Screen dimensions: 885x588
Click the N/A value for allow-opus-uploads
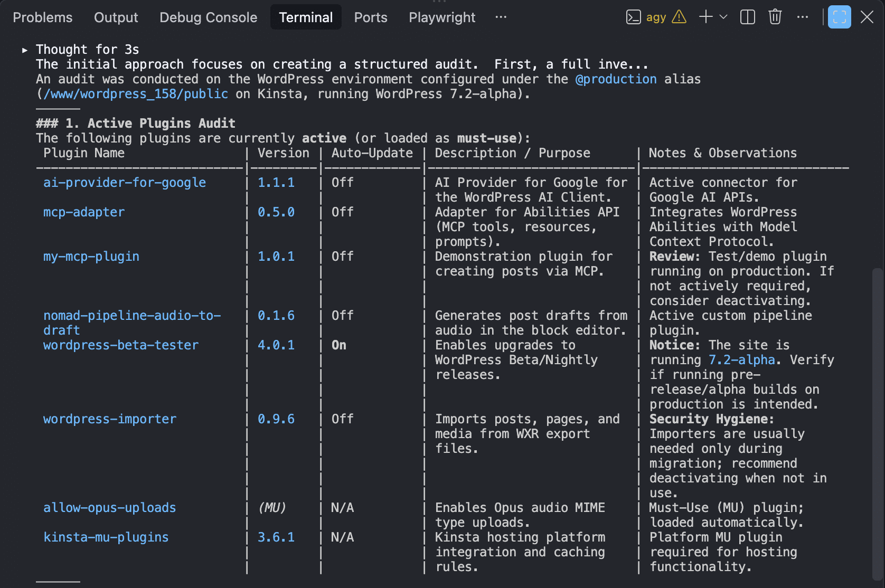[x=342, y=508]
